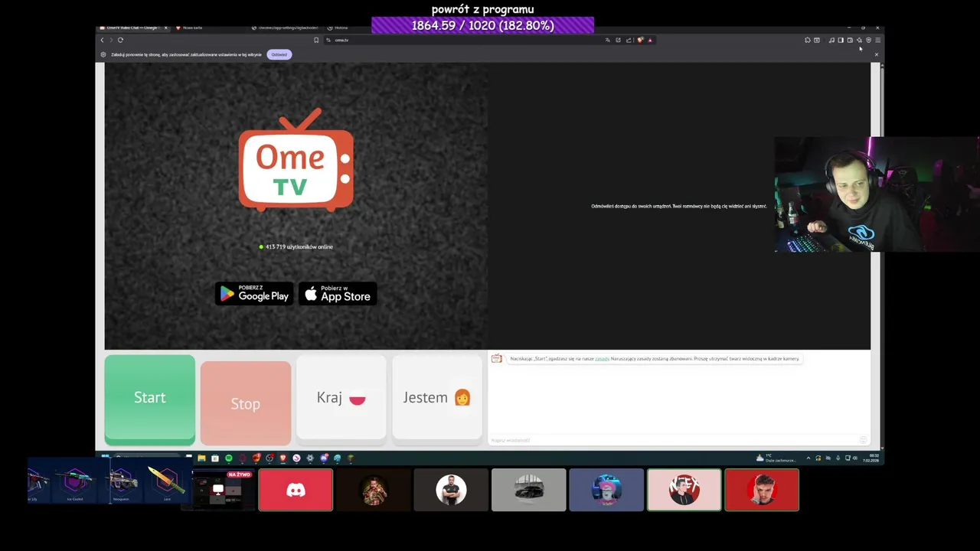Viewport: 980px width, 551px height.
Task: Open the taskbar clock and date
Action: tap(871, 458)
